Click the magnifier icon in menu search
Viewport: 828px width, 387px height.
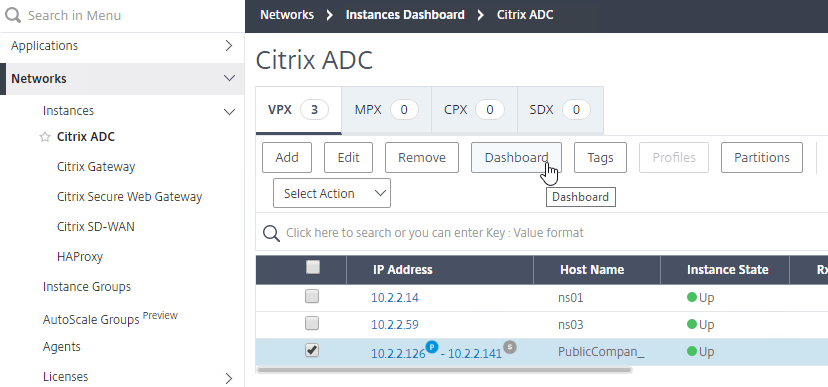coord(13,15)
